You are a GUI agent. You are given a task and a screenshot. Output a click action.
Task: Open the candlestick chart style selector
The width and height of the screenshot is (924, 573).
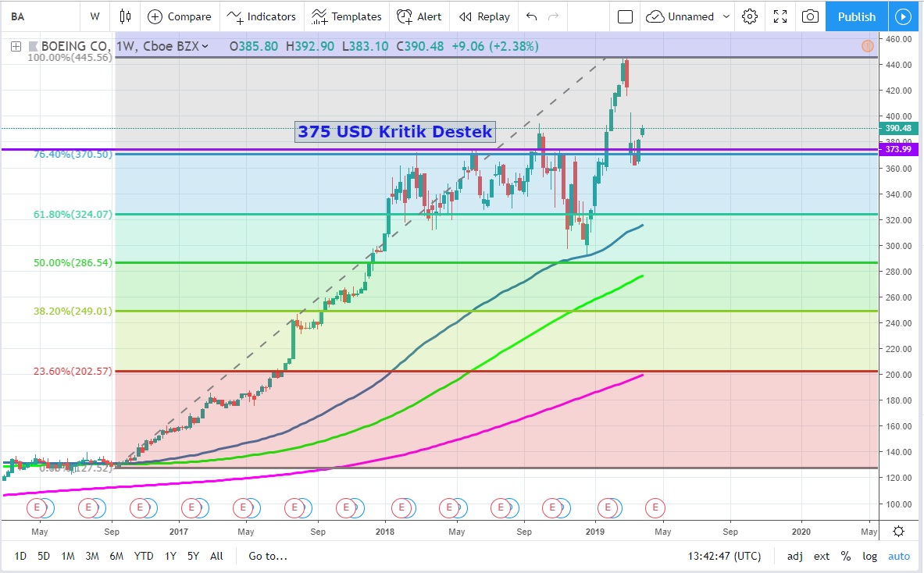(x=125, y=16)
